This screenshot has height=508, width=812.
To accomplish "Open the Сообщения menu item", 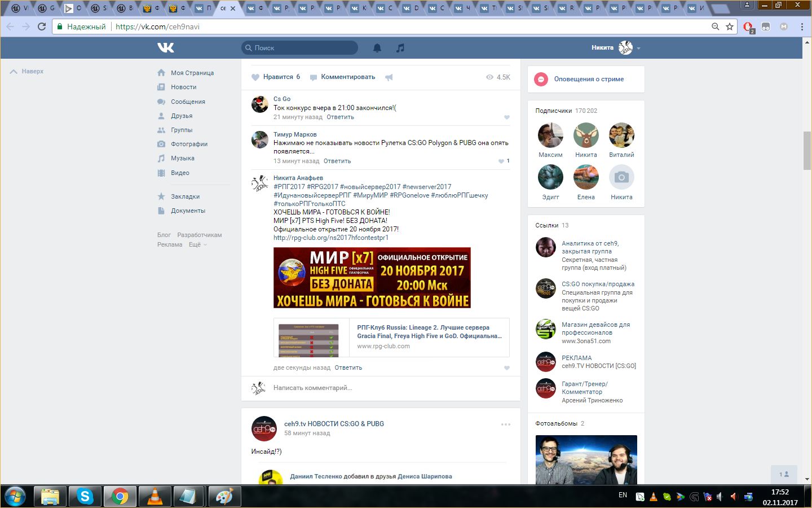I will [188, 102].
